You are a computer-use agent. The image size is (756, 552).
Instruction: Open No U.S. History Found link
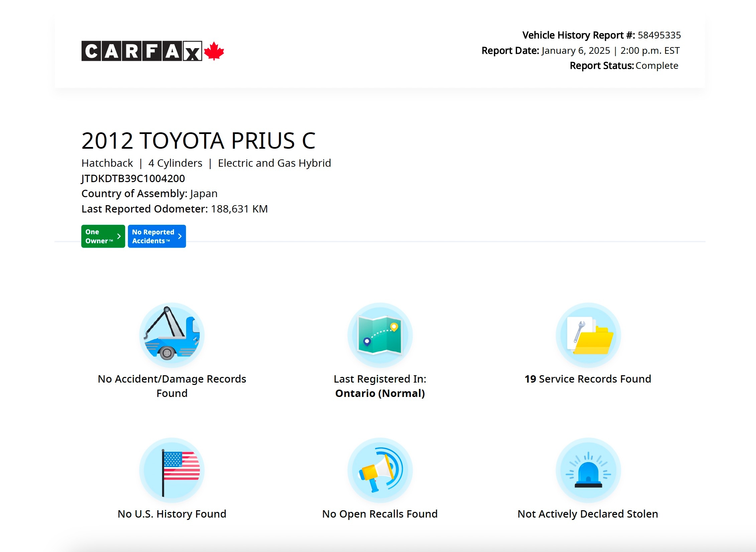pyautogui.click(x=172, y=514)
